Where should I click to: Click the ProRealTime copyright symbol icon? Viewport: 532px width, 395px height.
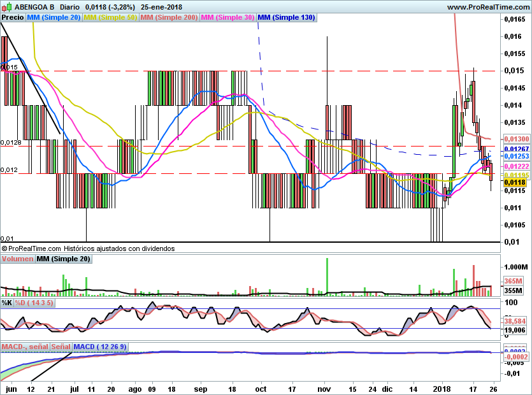point(4,248)
